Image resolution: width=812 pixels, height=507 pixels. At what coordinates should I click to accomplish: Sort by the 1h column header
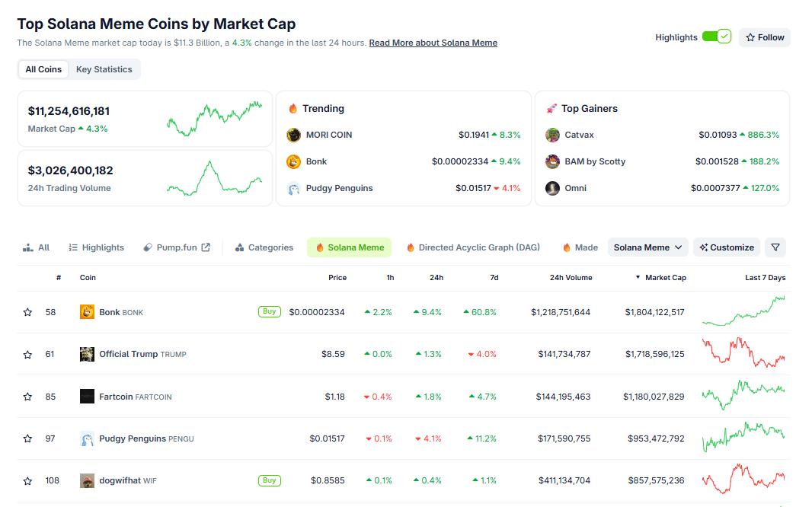[390, 278]
